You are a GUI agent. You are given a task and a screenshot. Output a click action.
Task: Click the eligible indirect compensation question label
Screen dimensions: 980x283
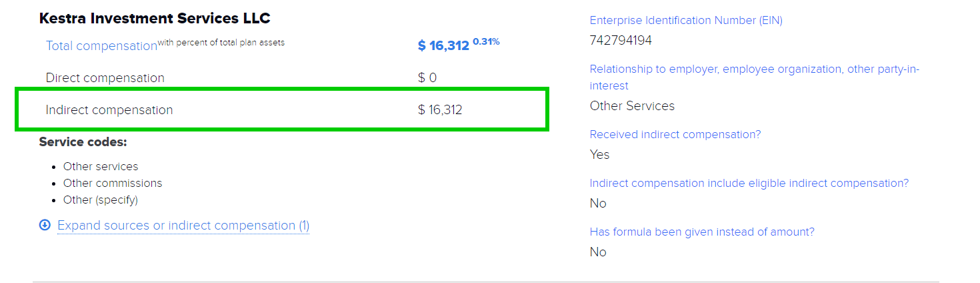[749, 184]
